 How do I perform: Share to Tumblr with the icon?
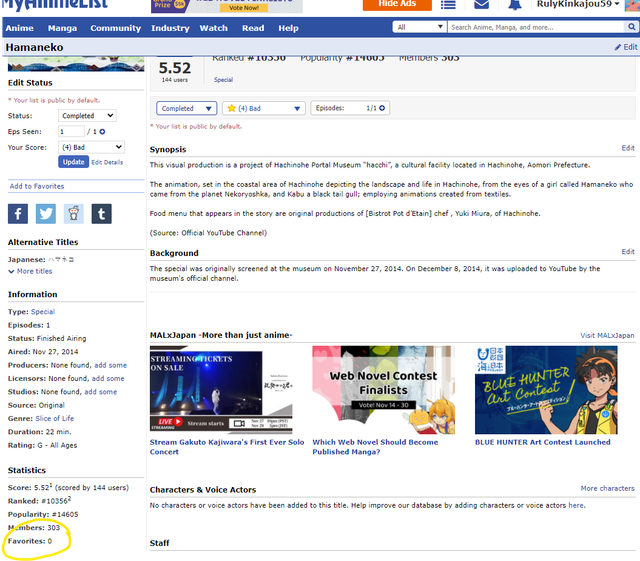click(x=101, y=213)
